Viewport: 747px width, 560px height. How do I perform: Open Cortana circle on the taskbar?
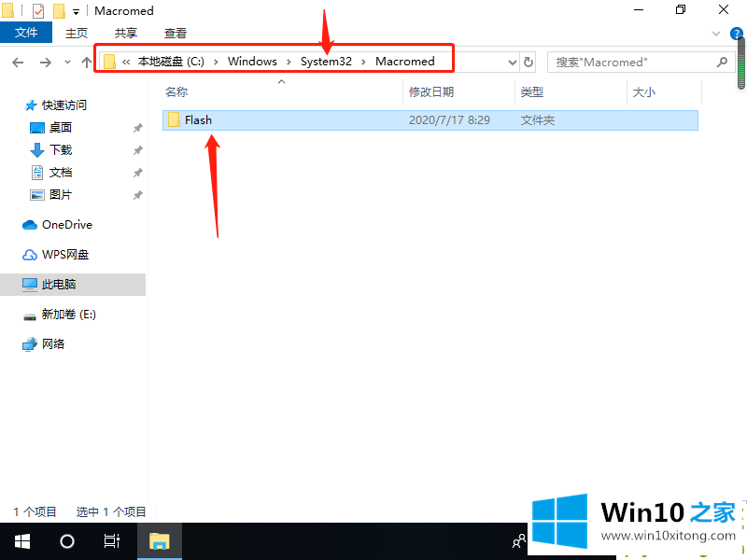(67, 541)
